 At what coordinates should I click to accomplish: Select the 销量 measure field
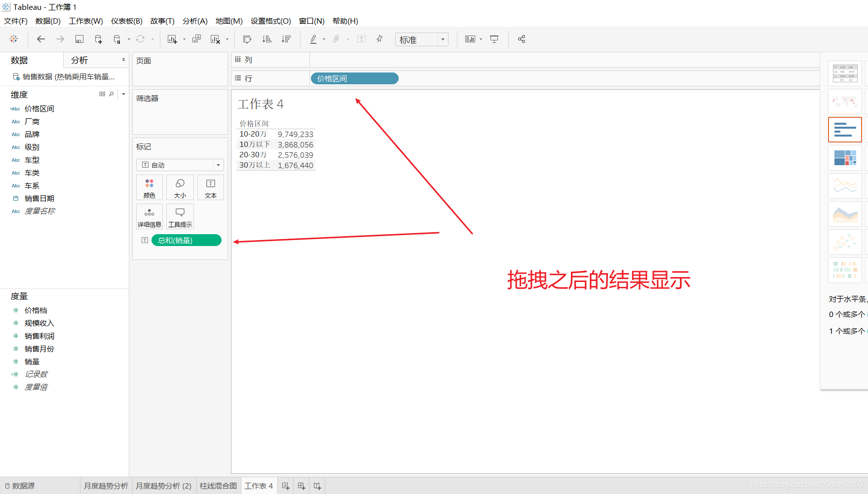(x=32, y=362)
